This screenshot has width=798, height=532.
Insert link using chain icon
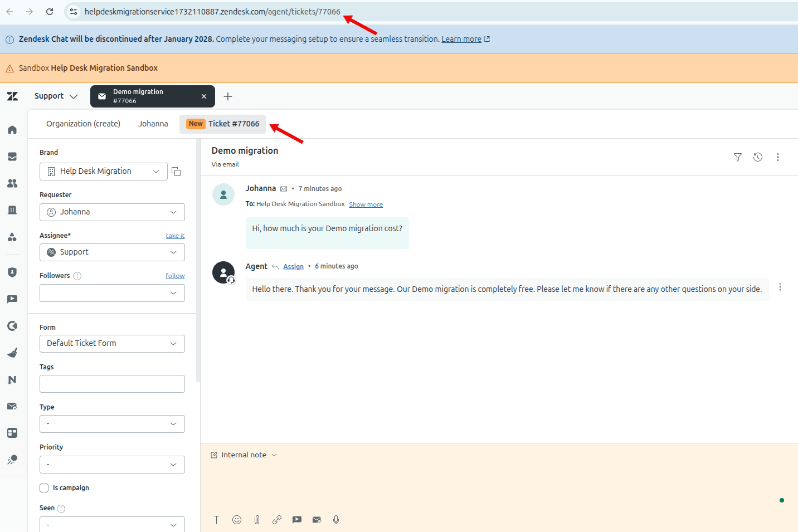pos(277,520)
